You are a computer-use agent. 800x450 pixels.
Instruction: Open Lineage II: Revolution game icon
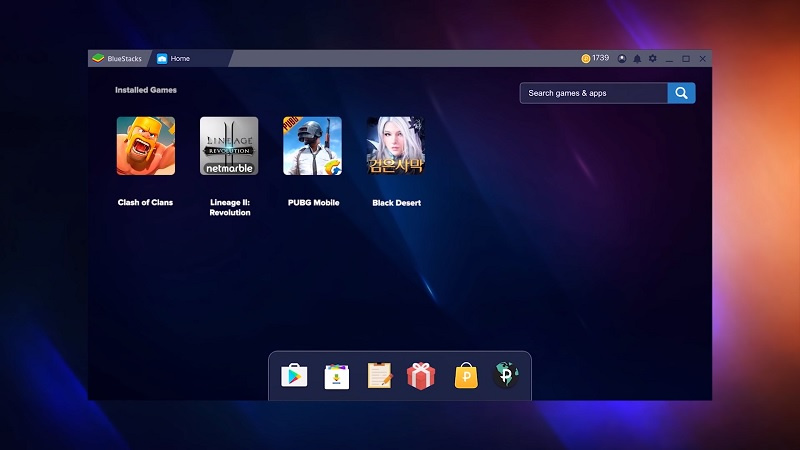tap(229, 146)
